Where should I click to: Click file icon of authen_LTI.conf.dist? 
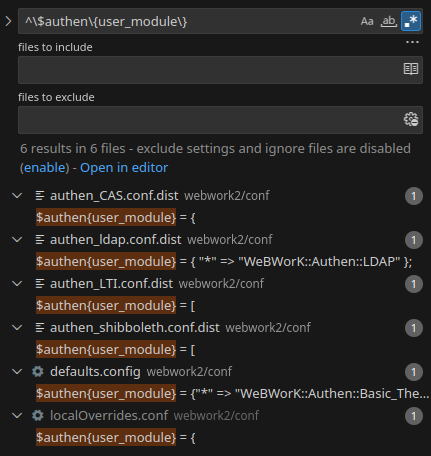(40, 284)
